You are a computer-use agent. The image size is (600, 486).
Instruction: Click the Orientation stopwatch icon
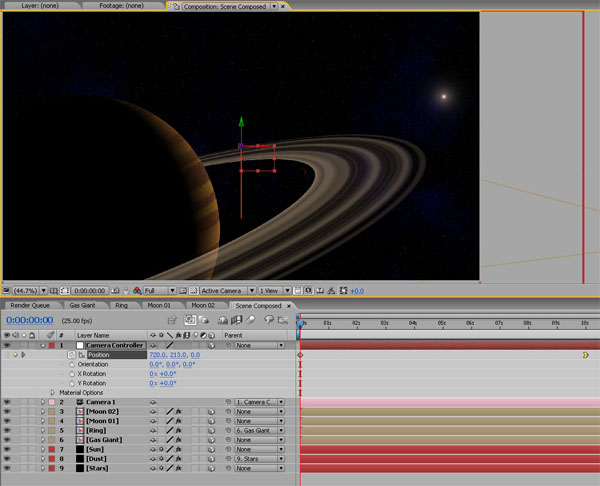(71, 365)
